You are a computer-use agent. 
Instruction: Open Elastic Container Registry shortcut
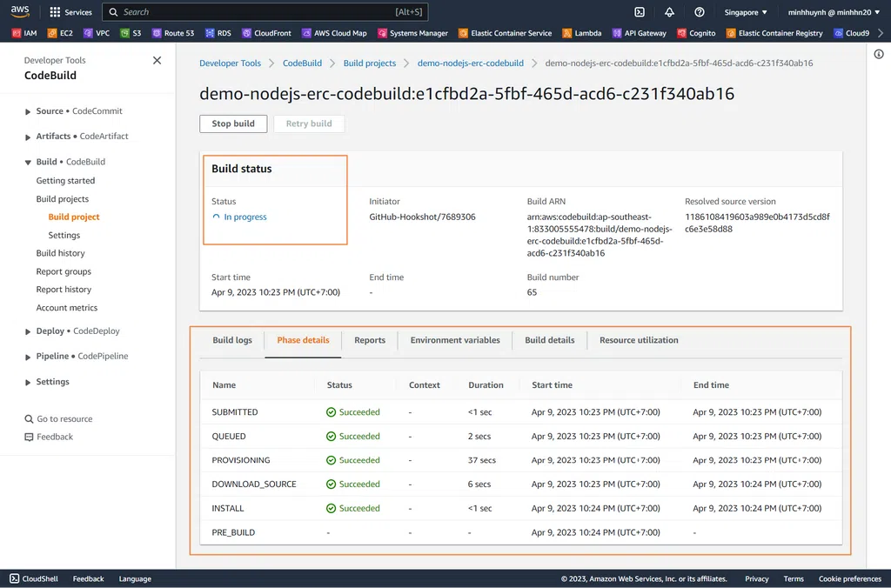click(x=774, y=33)
